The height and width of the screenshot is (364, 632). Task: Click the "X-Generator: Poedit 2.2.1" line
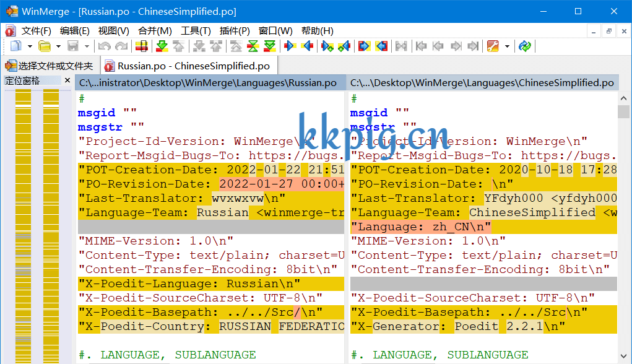(x=483, y=326)
